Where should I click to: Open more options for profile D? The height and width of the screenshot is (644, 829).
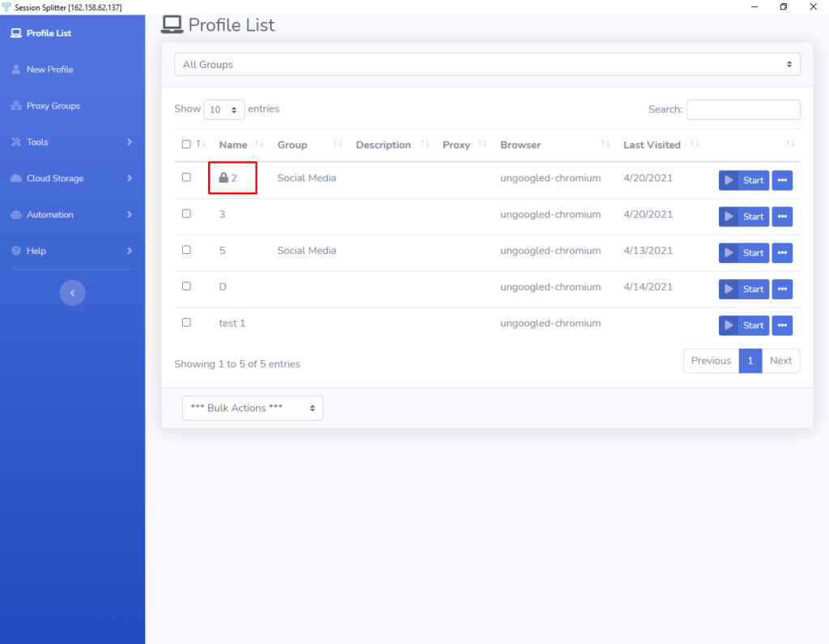(x=782, y=289)
